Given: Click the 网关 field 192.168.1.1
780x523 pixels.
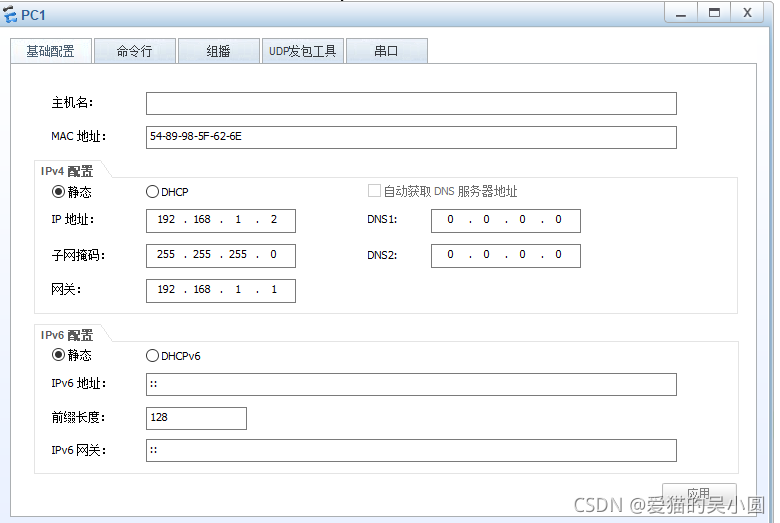Looking at the screenshot, I should tap(221, 291).
